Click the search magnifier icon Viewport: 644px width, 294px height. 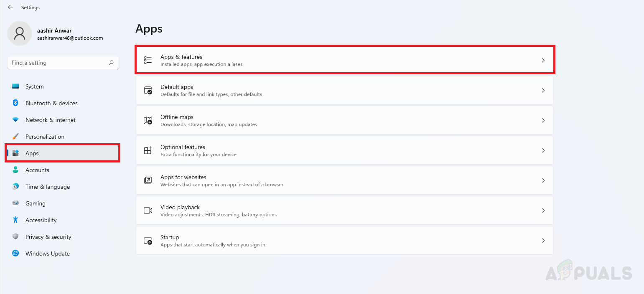[x=111, y=63]
